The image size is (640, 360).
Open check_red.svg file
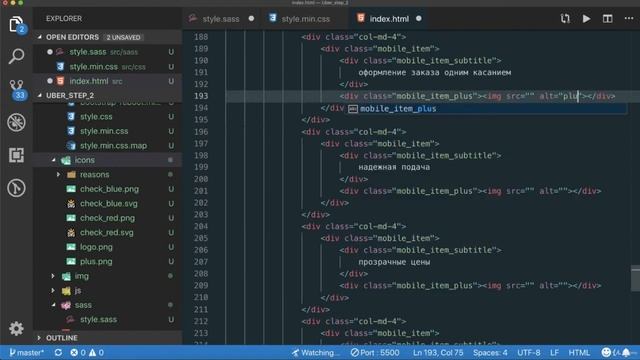click(108, 233)
